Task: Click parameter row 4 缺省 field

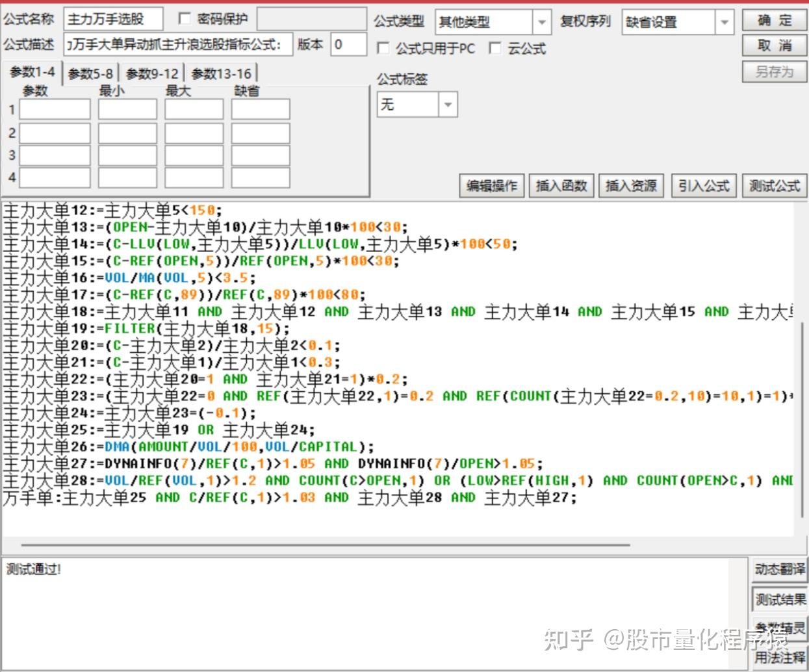Action: point(261,177)
